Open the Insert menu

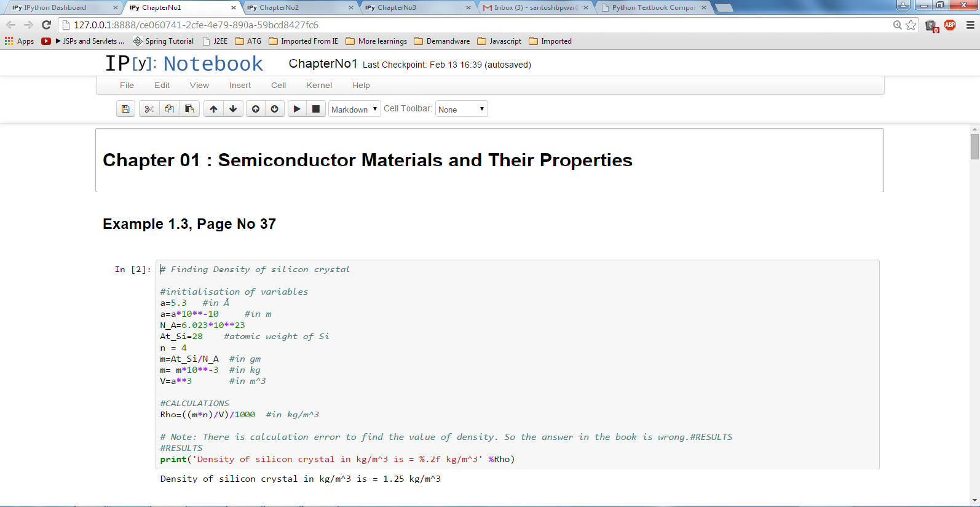[240, 86]
